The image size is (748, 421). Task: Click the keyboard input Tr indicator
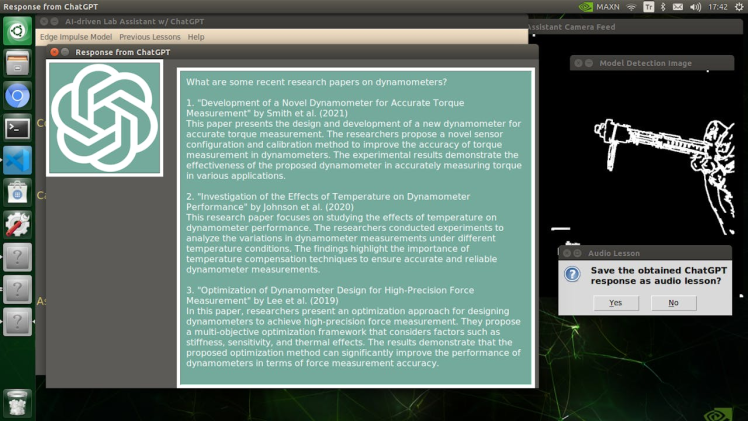pyautogui.click(x=648, y=7)
